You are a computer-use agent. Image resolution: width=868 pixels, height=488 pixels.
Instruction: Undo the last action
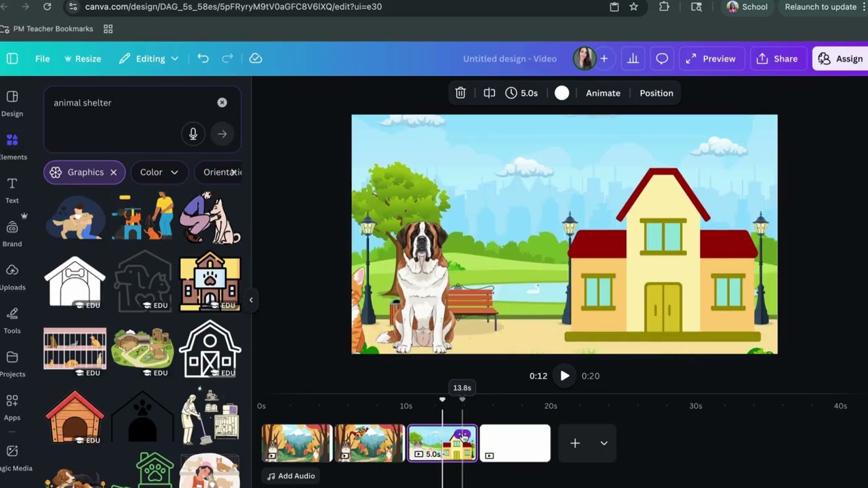pos(203,59)
